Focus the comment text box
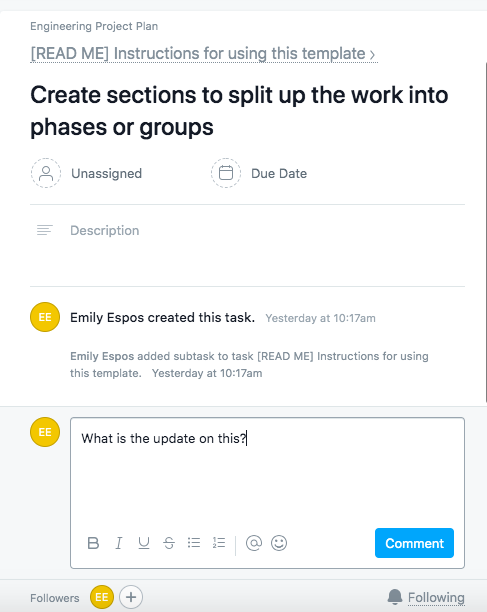487x612 pixels. 267,473
